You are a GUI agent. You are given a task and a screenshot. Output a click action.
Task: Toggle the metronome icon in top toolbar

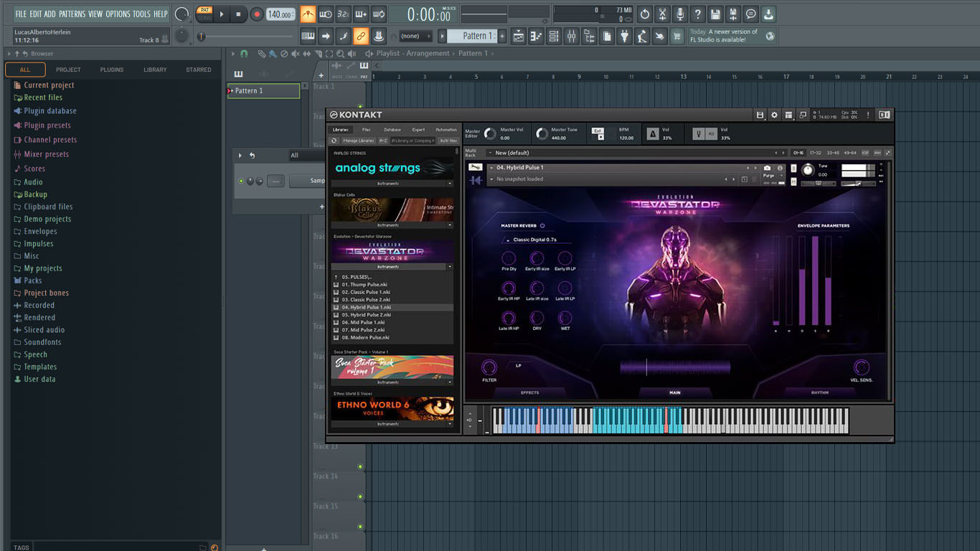308,14
